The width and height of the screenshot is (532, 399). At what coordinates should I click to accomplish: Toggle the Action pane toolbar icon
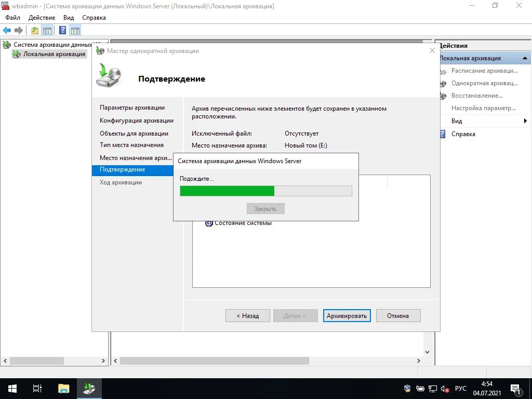[75, 31]
